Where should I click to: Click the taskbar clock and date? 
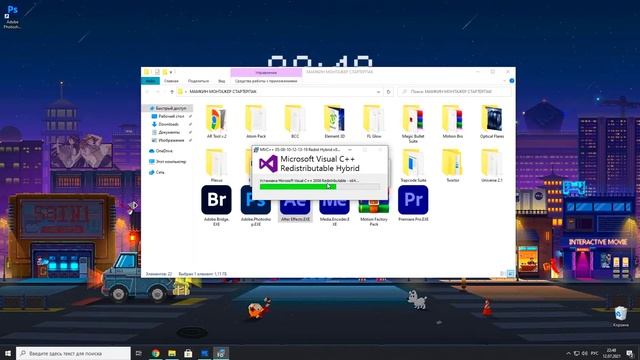611,353
